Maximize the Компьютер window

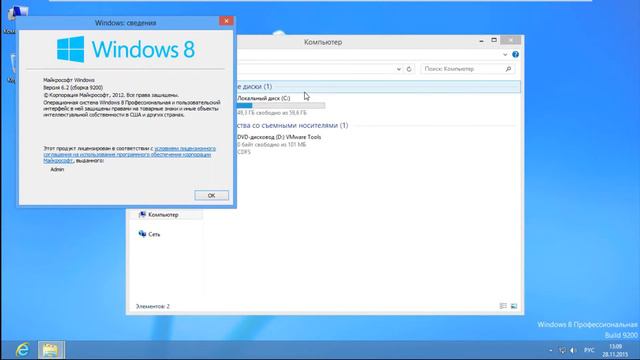point(494,40)
